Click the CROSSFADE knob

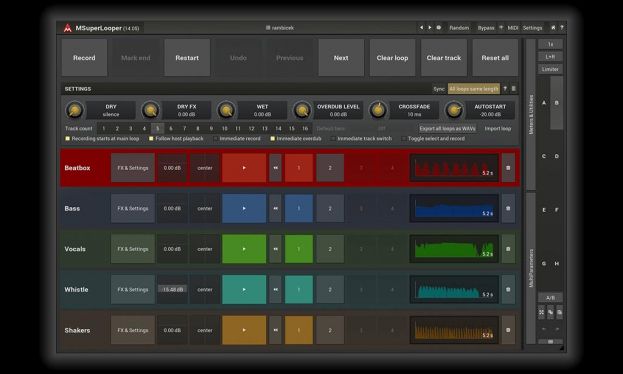(378, 110)
